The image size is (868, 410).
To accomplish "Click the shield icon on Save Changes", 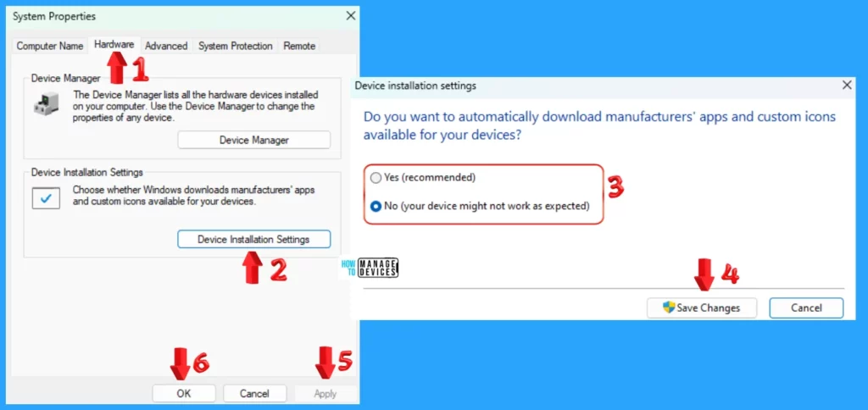I will pyautogui.click(x=669, y=307).
